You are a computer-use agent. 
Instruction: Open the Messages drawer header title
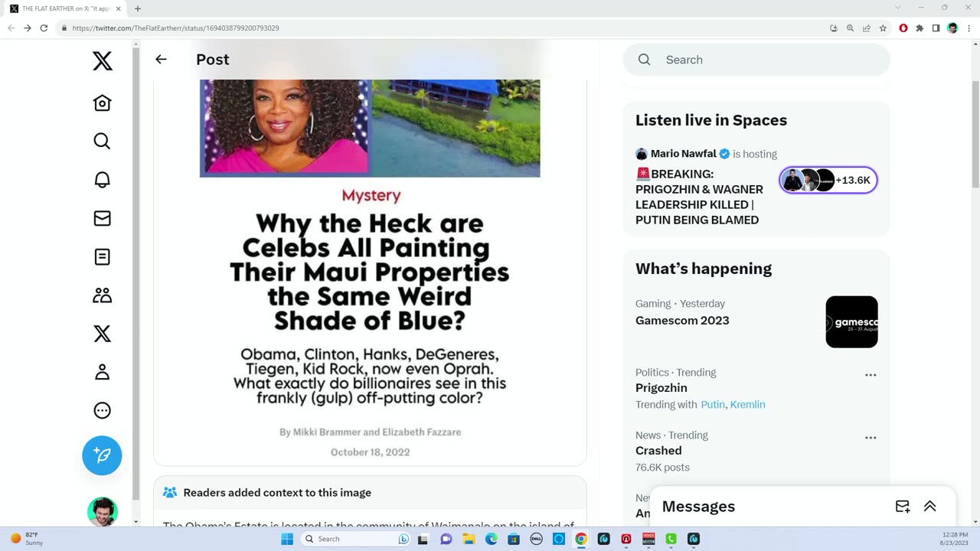click(x=698, y=507)
